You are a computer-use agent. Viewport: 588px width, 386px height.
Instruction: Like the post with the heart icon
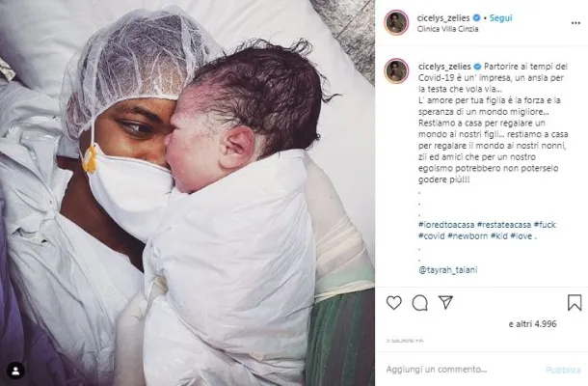(x=393, y=303)
